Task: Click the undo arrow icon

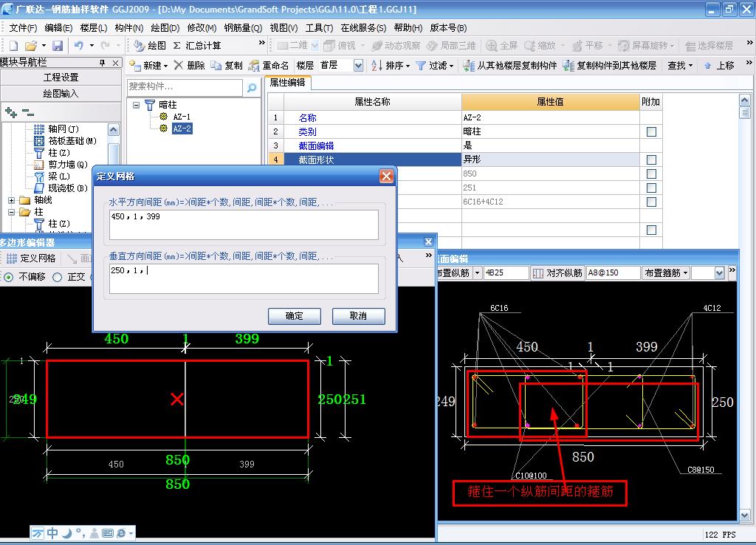Action: [x=78, y=45]
